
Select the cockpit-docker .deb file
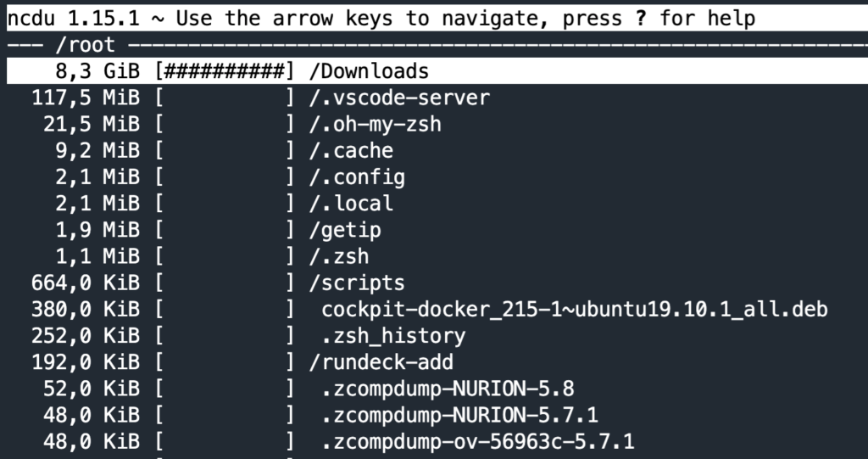tap(574, 309)
